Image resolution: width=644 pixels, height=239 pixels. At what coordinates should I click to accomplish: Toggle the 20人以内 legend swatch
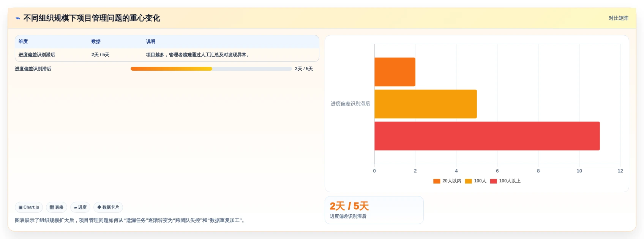click(x=437, y=181)
